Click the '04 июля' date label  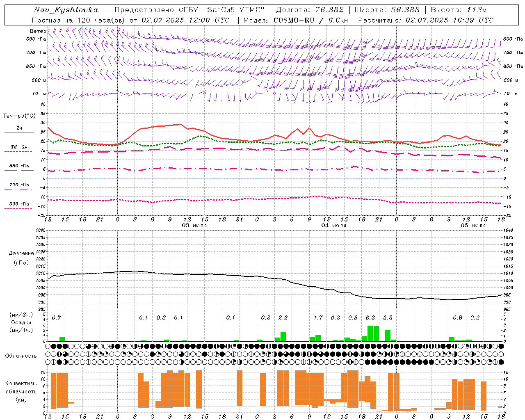coord(334,226)
